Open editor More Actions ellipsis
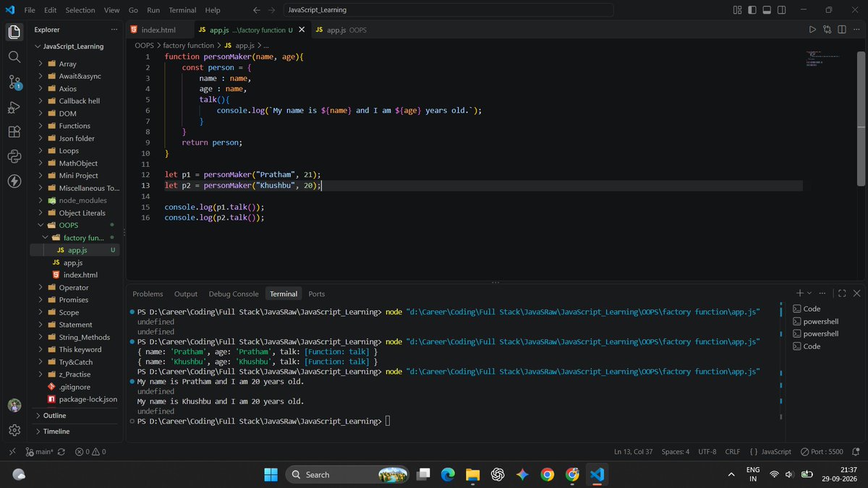Screen dimensions: 868x488 pyautogui.click(x=856, y=30)
